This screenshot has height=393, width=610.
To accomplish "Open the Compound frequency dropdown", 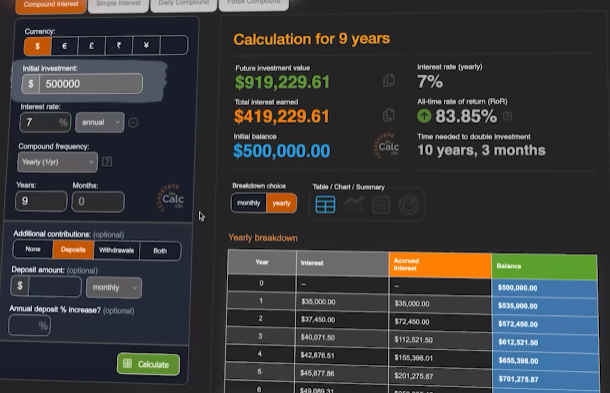I will click(57, 162).
